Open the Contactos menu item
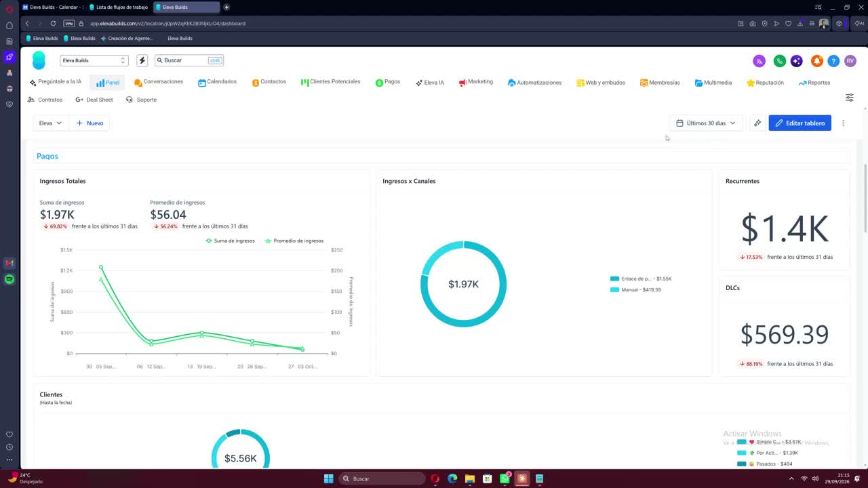The image size is (868, 488). tap(269, 82)
